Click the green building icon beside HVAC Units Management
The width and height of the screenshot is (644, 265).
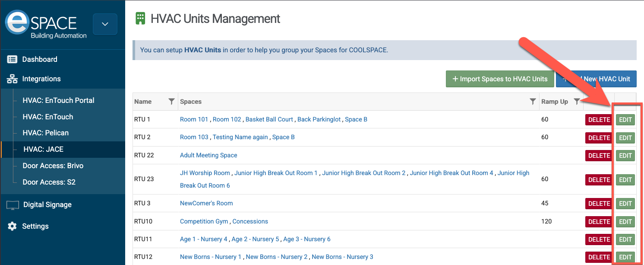tap(140, 19)
